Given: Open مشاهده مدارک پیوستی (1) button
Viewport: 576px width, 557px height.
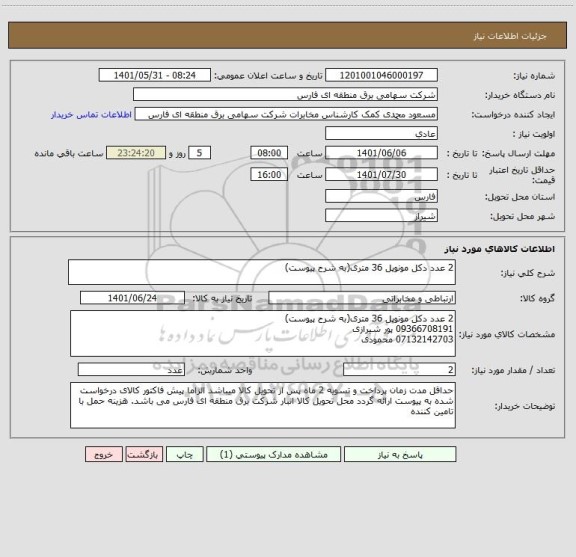Looking at the screenshot, I should pyautogui.click(x=274, y=454).
